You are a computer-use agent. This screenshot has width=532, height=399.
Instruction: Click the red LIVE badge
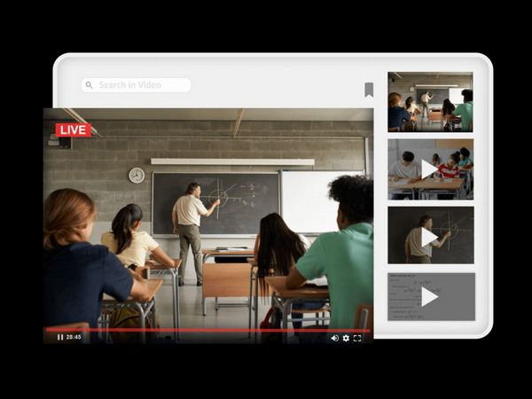coord(73,130)
